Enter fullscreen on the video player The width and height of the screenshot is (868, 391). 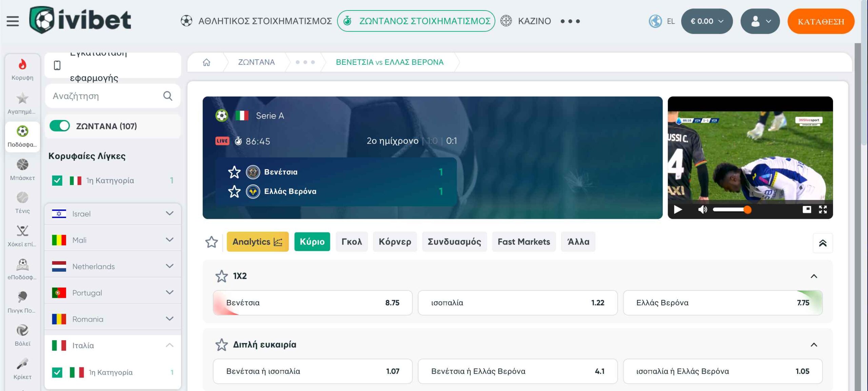point(823,210)
